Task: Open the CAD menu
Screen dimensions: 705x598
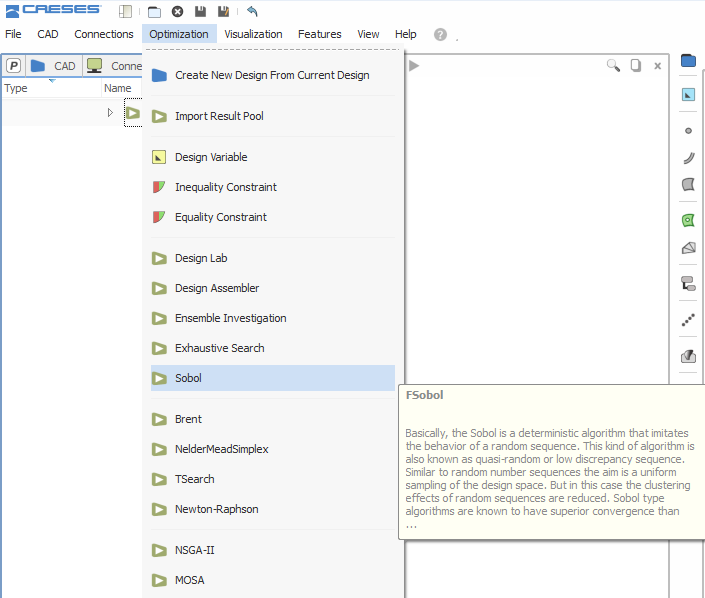Action: (48, 34)
